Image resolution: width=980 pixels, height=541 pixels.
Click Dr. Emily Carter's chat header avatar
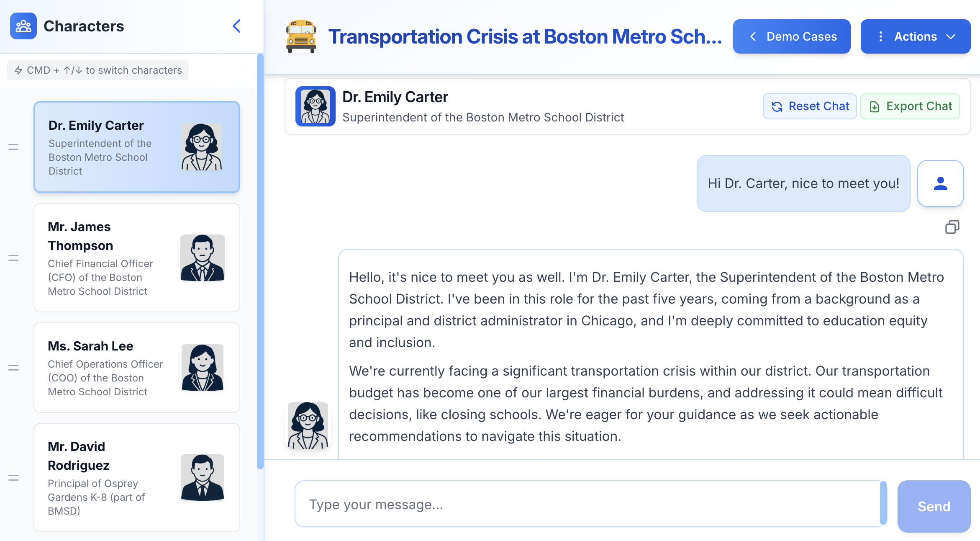(x=315, y=106)
